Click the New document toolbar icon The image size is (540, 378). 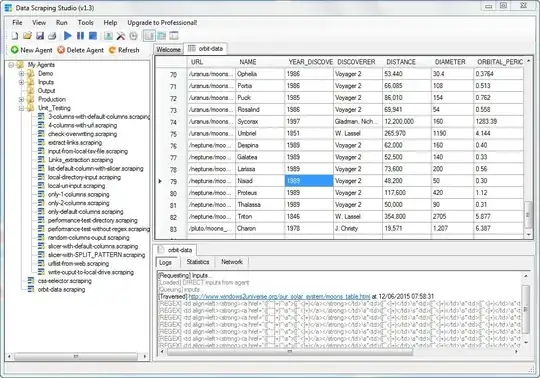pyautogui.click(x=15, y=36)
